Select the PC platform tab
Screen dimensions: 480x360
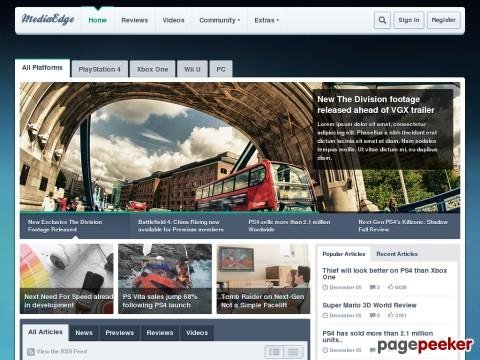coord(221,69)
